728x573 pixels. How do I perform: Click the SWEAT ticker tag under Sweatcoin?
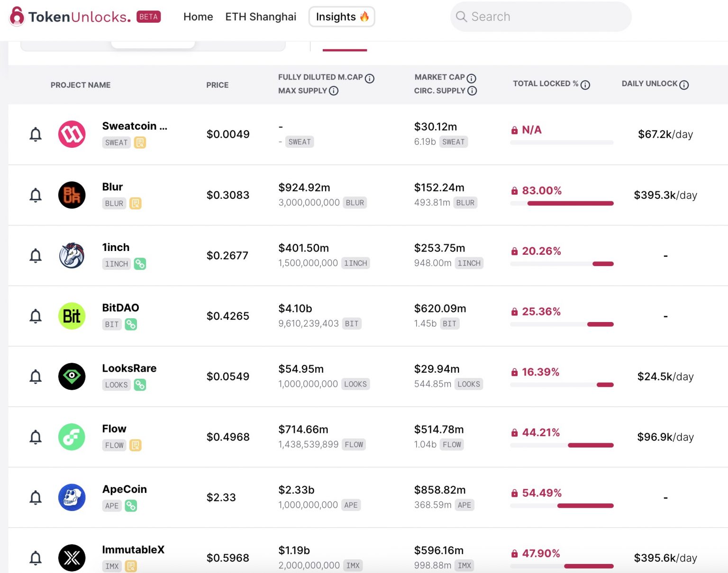(x=116, y=143)
